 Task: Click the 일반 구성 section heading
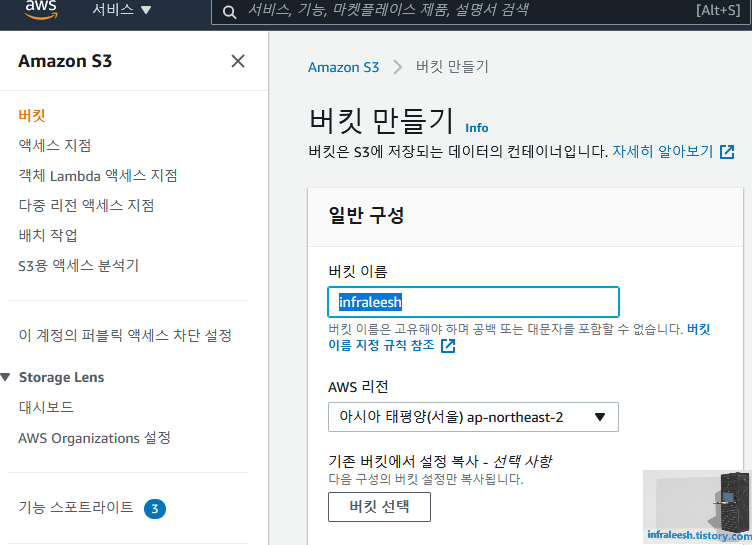(x=366, y=215)
